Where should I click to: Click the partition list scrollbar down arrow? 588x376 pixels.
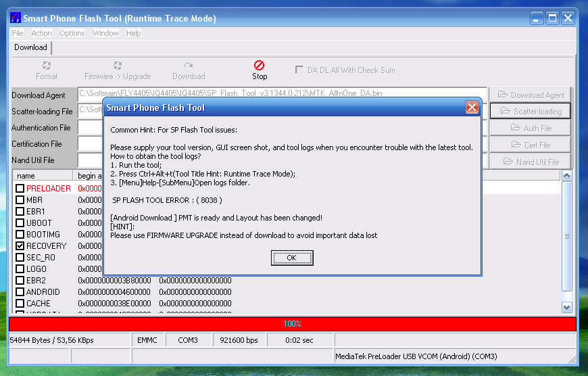pyautogui.click(x=567, y=307)
